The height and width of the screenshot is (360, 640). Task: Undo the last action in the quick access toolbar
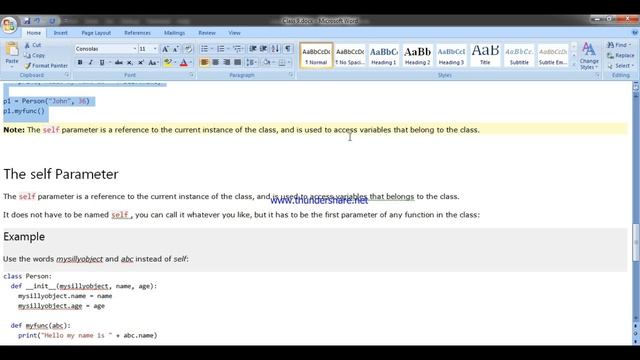(x=38, y=21)
